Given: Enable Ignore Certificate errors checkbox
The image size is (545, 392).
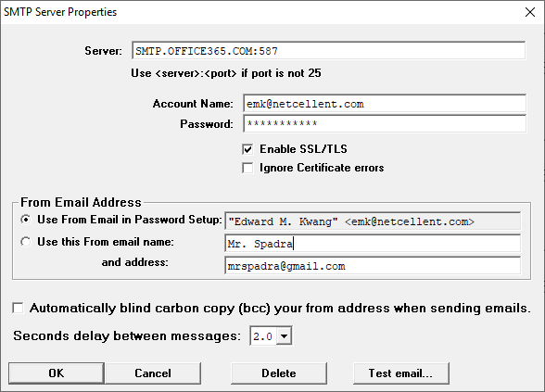Looking at the screenshot, I should [x=247, y=168].
